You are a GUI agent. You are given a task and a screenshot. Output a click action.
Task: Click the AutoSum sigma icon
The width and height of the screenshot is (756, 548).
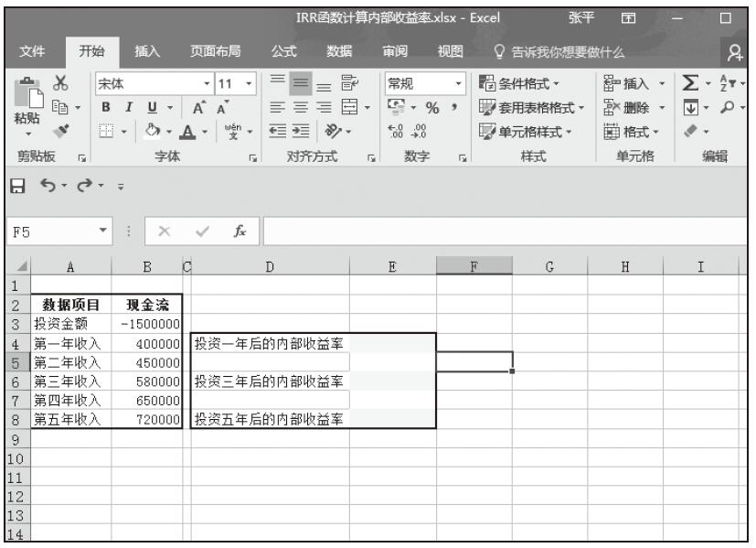690,81
